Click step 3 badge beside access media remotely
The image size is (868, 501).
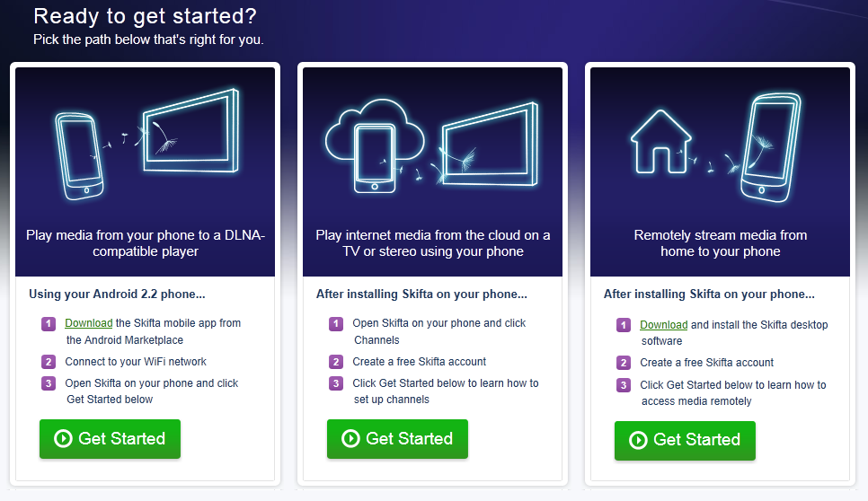point(624,385)
